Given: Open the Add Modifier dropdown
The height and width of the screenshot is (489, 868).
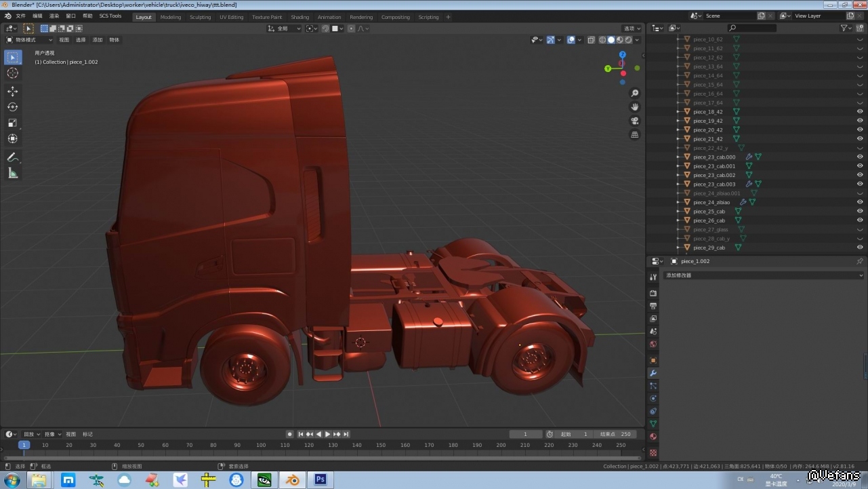Looking at the screenshot, I should [764, 275].
